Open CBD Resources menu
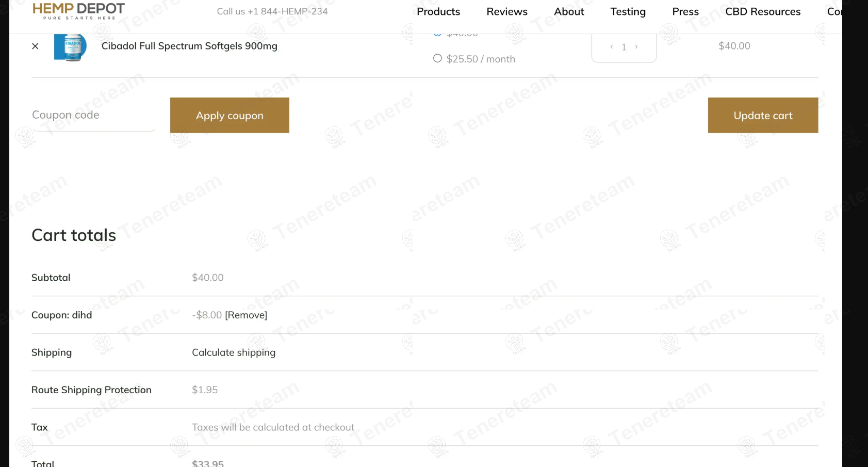The image size is (868, 467). pyautogui.click(x=763, y=11)
